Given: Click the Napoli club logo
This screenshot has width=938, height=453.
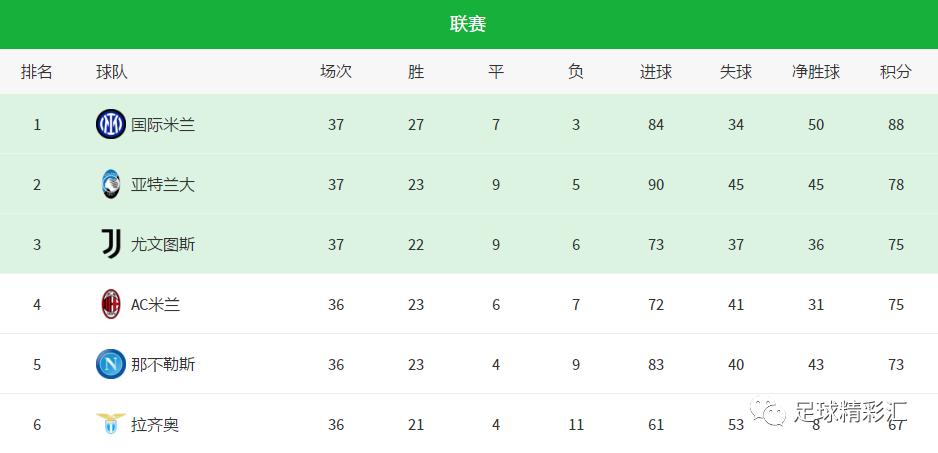Looking at the screenshot, I should [110, 364].
